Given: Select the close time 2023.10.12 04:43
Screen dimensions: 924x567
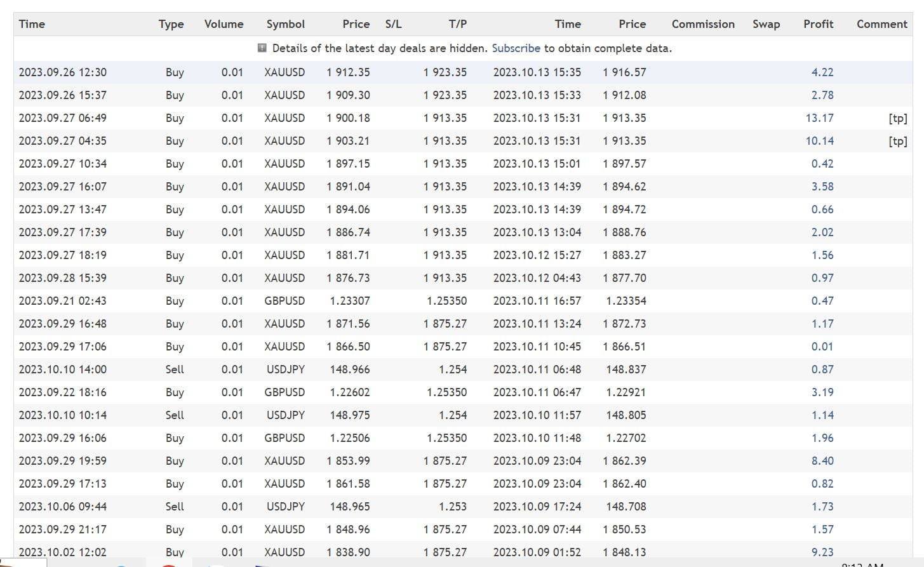Looking at the screenshot, I should 537,278.
